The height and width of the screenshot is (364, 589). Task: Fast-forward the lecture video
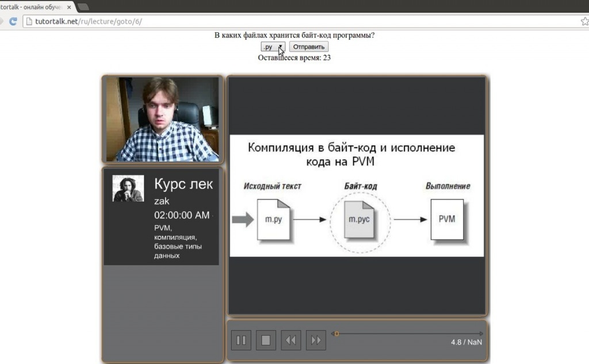pyautogui.click(x=315, y=340)
